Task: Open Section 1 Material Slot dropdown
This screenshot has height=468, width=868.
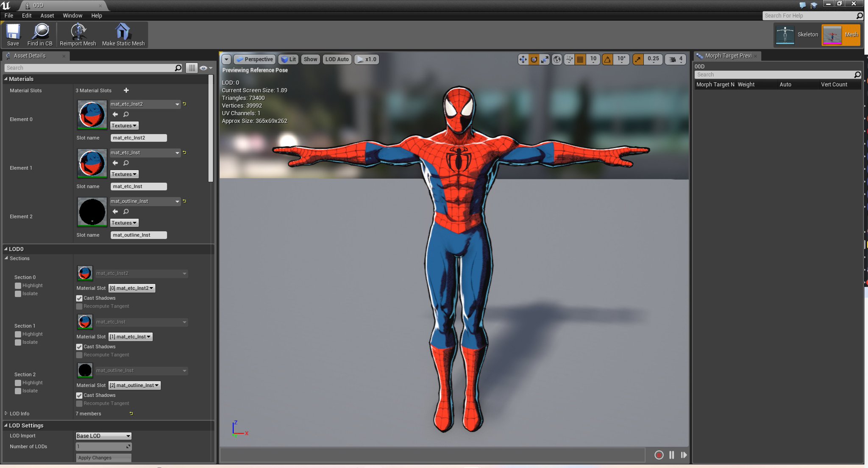Action: pyautogui.click(x=131, y=337)
